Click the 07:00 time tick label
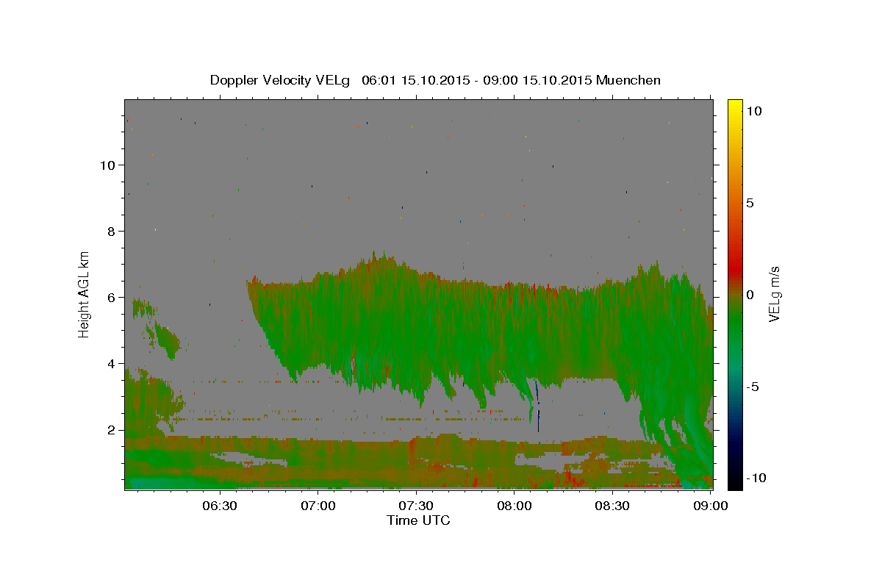The height and width of the screenshot is (588, 882). point(318,506)
